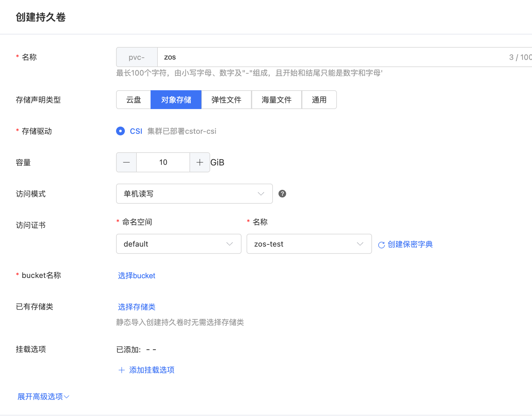Switch to the 云盘 storage type tab
Viewport: 532px width, 418px height.
[134, 100]
